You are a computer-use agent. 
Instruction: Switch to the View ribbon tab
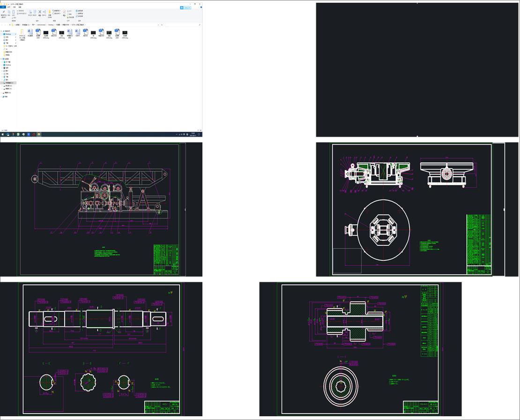pyautogui.click(x=20, y=7)
